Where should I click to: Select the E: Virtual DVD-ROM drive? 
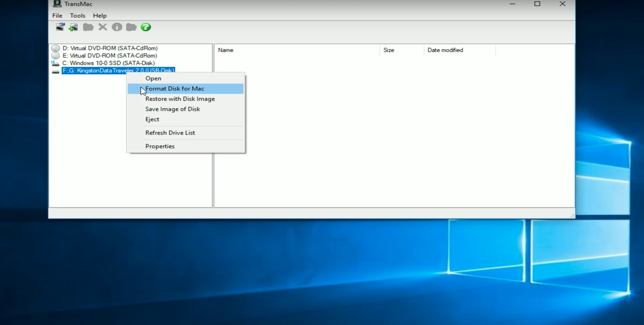(x=110, y=56)
